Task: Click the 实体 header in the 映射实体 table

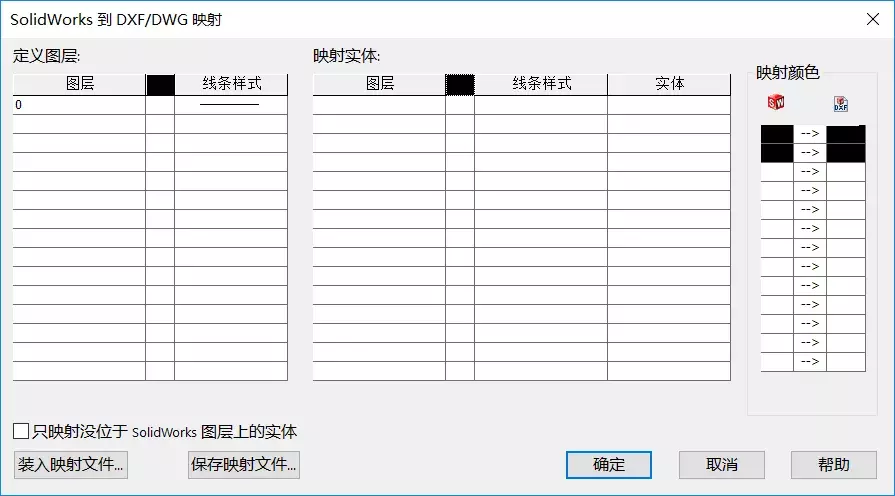Action: pyautogui.click(x=669, y=84)
